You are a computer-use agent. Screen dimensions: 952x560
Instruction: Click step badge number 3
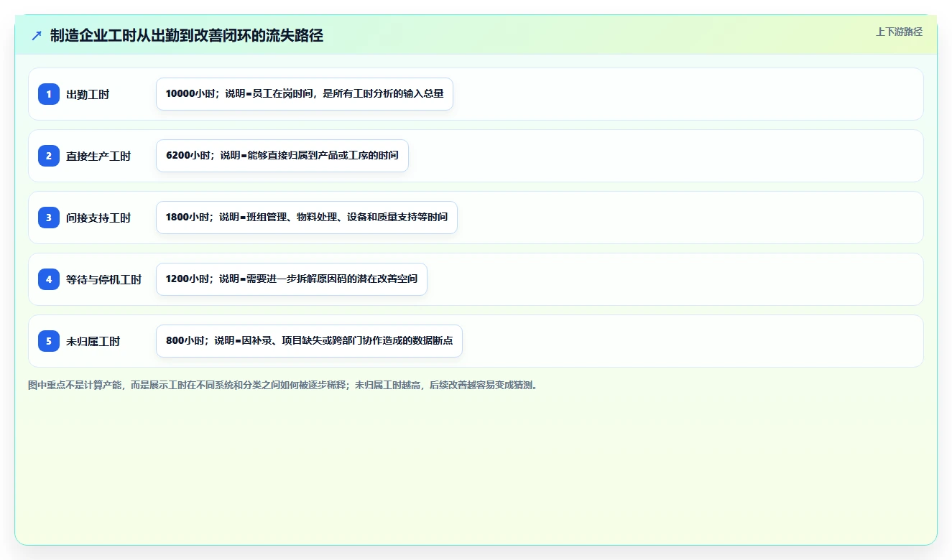[x=49, y=218]
